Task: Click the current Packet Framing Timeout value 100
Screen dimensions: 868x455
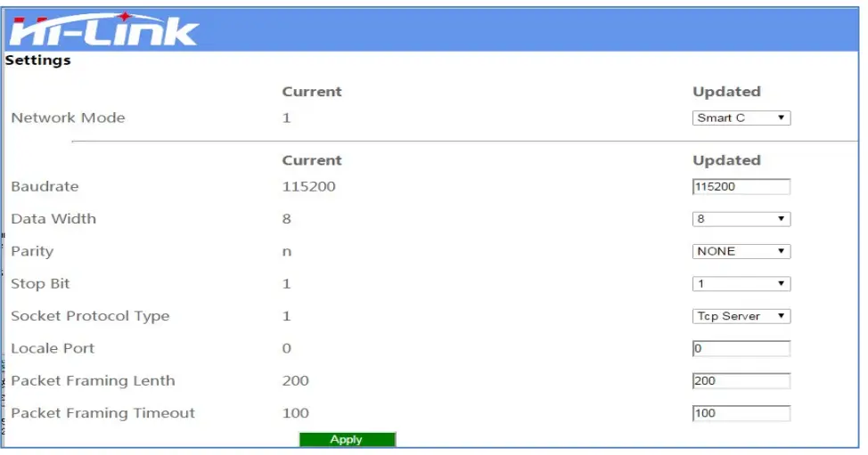Action: tap(296, 413)
